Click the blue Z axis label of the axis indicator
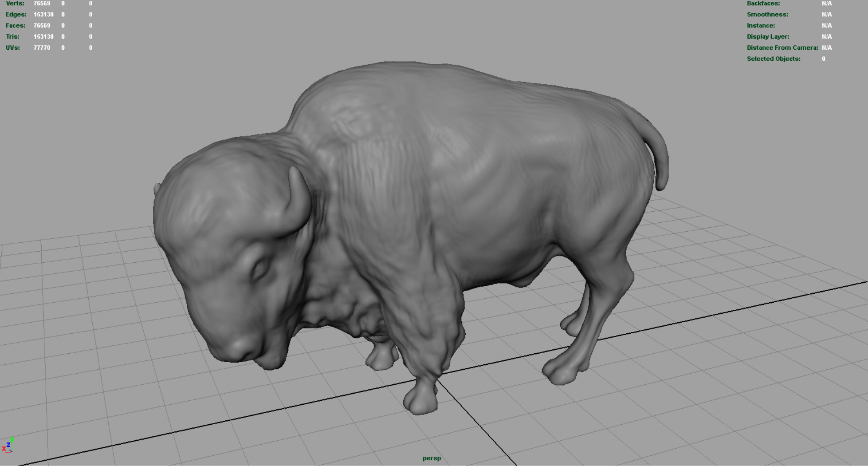868x466 pixels. pos(8,444)
